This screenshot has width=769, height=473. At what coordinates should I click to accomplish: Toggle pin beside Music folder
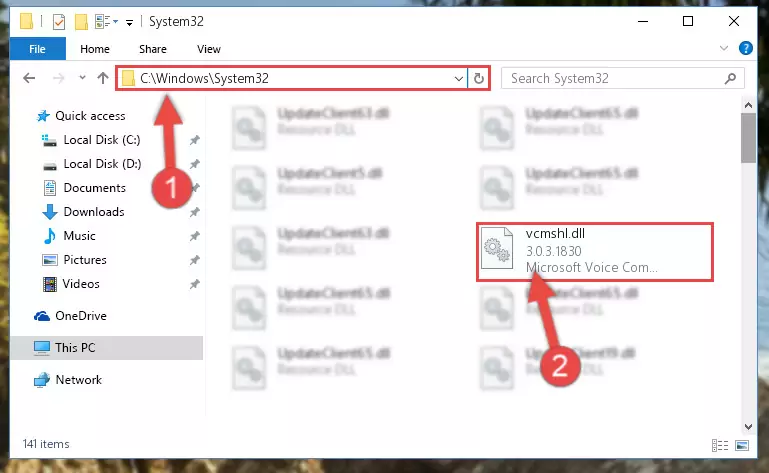pos(195,236)
